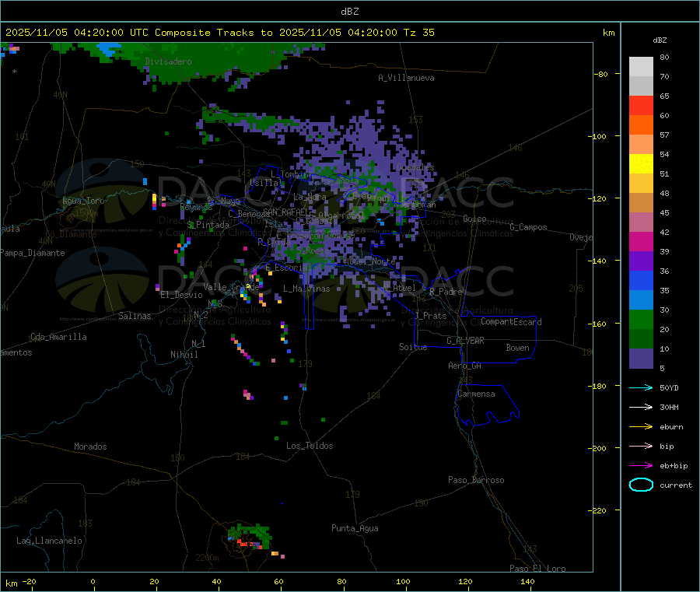This screenshot has height=592, width=700.
Task: Click the 'Paso_Barroso' location label
Action: (x=476, y=480)
